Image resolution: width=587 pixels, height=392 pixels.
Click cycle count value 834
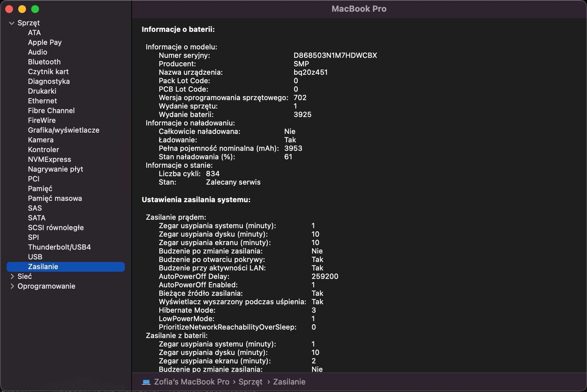pyautogui.click(x=213, y=174)
